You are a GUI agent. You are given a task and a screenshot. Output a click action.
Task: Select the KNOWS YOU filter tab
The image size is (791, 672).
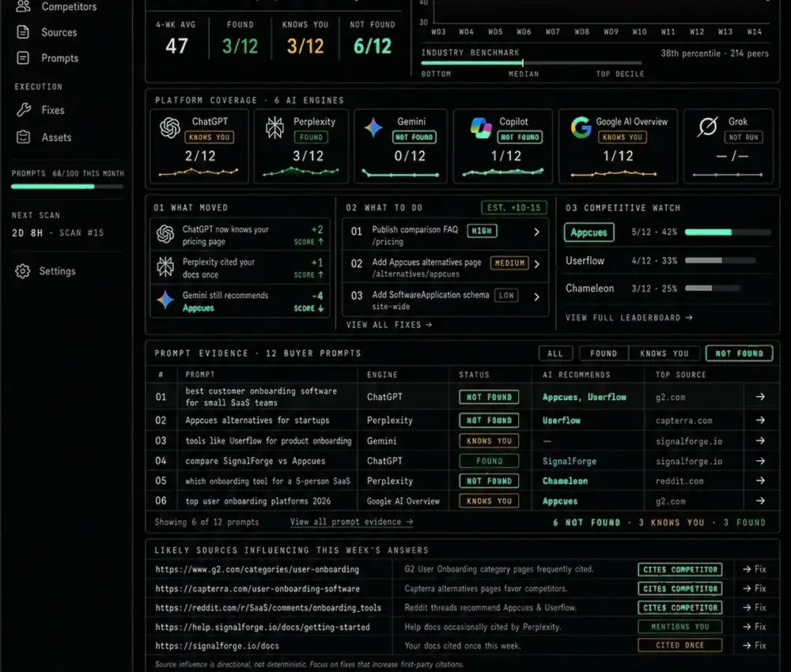point(664,353)
